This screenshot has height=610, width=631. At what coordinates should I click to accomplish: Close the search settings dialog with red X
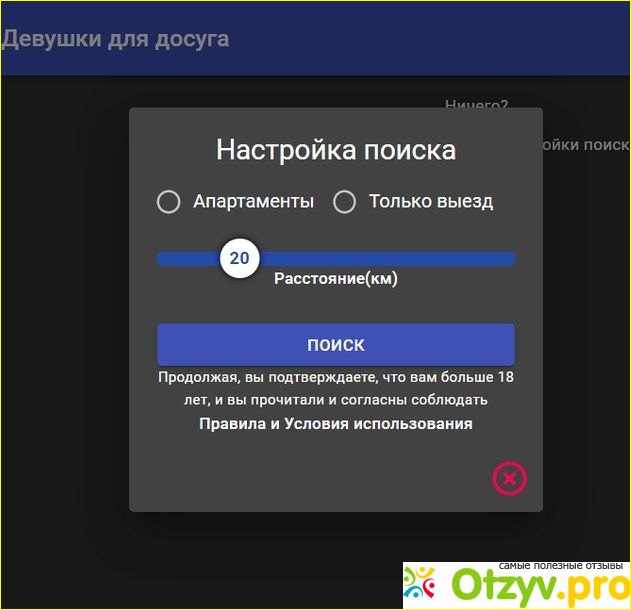click(x=509, y=479)
